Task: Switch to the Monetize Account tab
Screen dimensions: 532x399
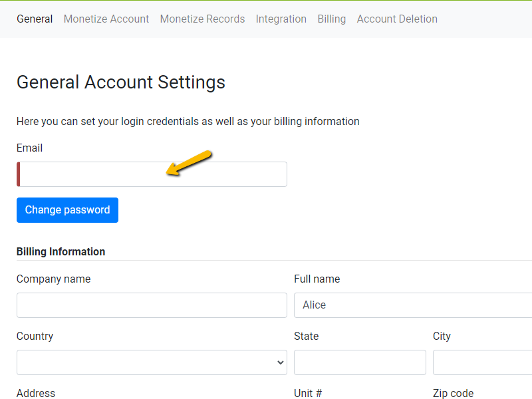Action: point(106,19)
